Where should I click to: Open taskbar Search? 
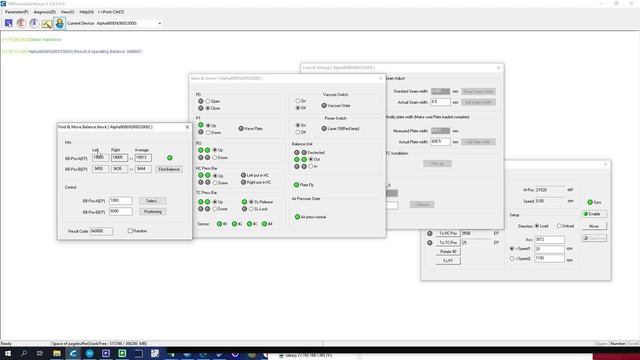[x=24, y=353]
